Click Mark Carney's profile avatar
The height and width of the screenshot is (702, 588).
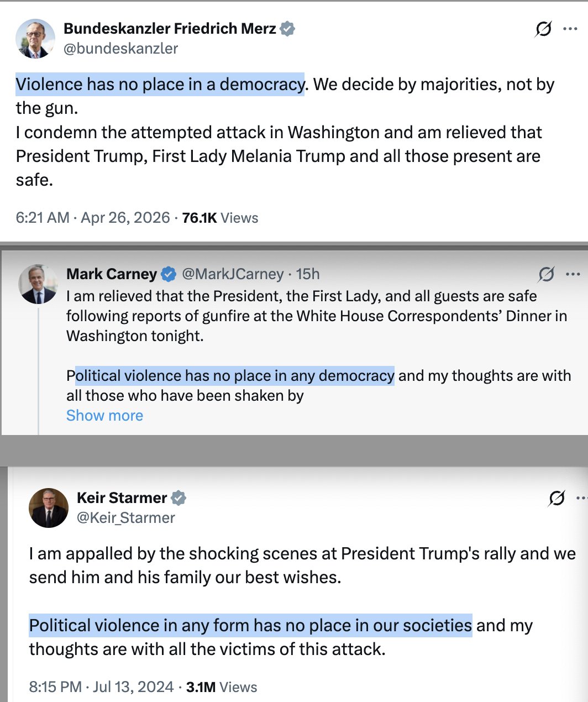coord(38,284)
